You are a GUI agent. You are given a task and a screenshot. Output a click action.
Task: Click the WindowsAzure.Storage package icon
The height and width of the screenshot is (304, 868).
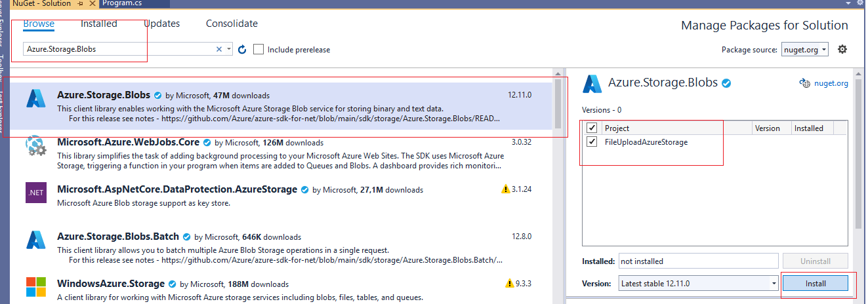click(35, 287)
